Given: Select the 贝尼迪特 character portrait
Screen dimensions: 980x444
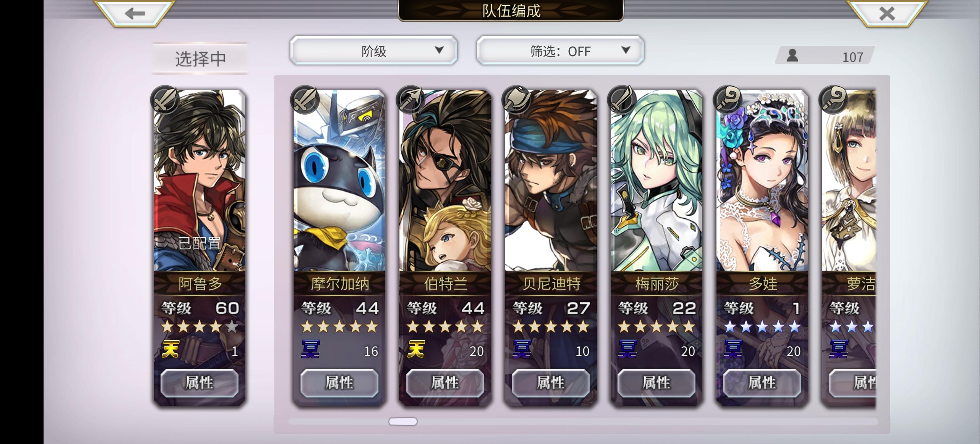Looking at the screenshot, I should point(551,181).
